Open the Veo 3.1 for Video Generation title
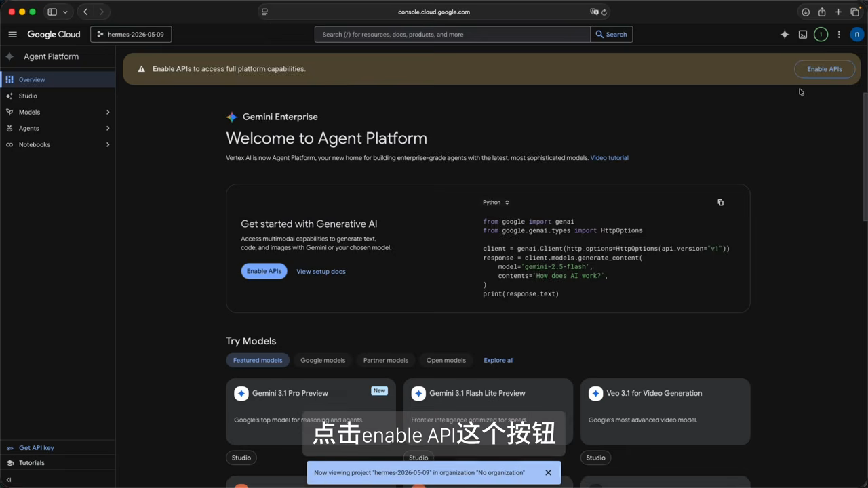Image resolution: width=868 pixels, height=488 pixels. point(654,393)
